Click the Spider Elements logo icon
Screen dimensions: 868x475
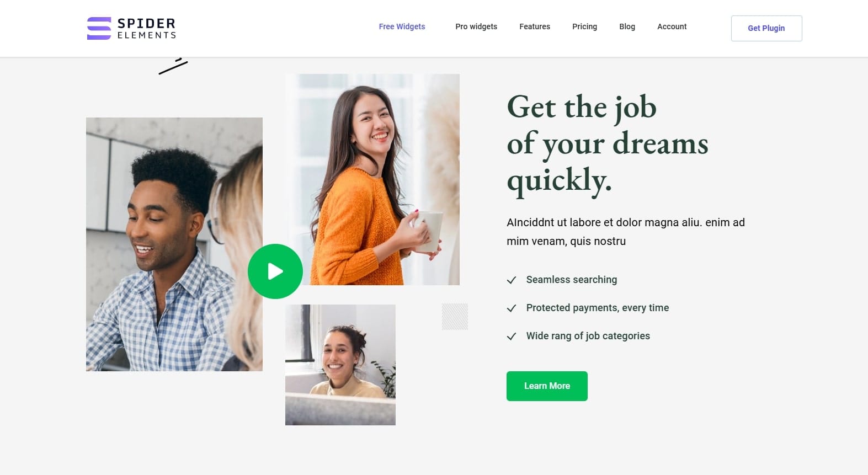[x=99, y=28]
